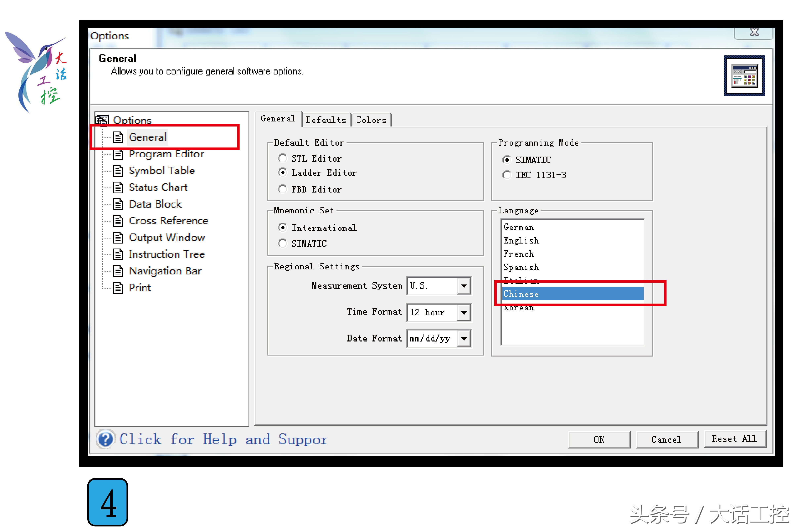
Task: Click the Status Chart page icon
Action: click(118, 188)
